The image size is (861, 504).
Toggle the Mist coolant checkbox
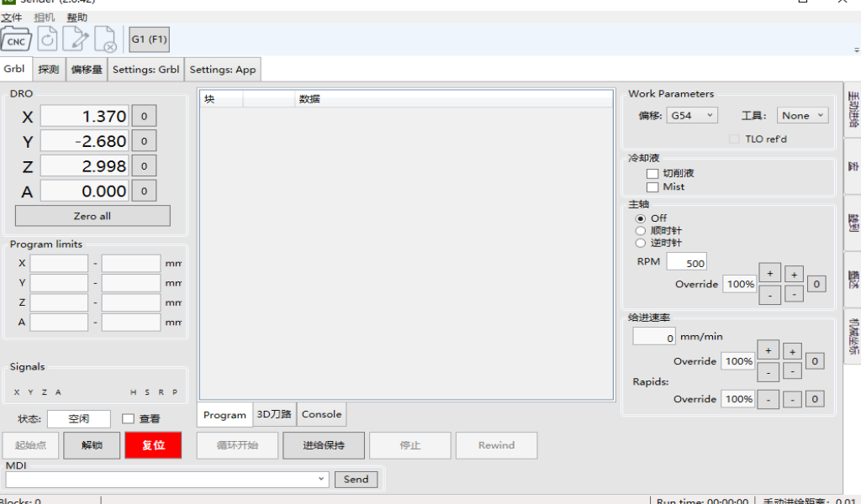tap(652, 187)
